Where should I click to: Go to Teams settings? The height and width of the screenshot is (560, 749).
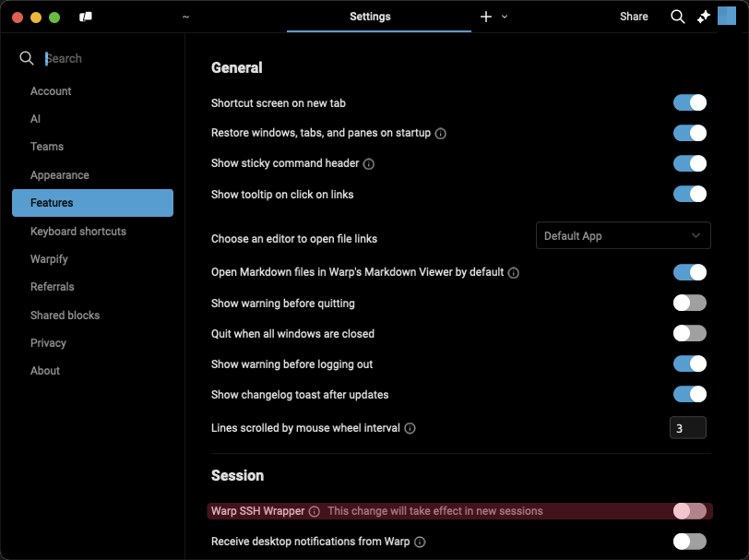(x=47, y=147)
